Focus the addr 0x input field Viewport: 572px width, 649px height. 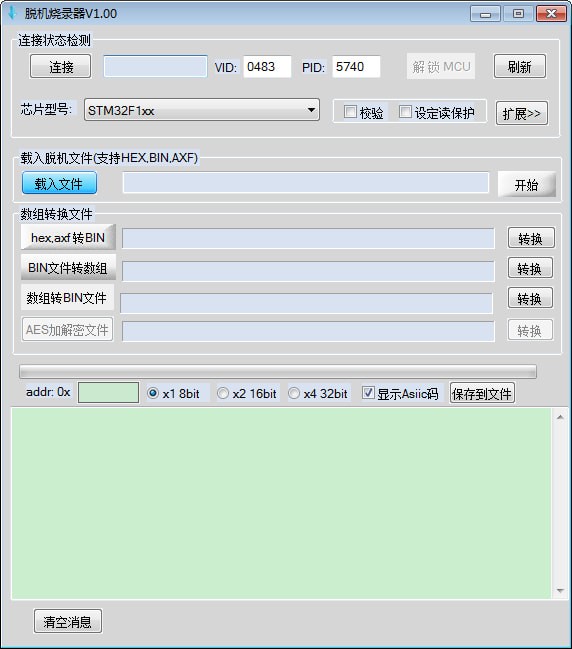[x=108, y=392]
